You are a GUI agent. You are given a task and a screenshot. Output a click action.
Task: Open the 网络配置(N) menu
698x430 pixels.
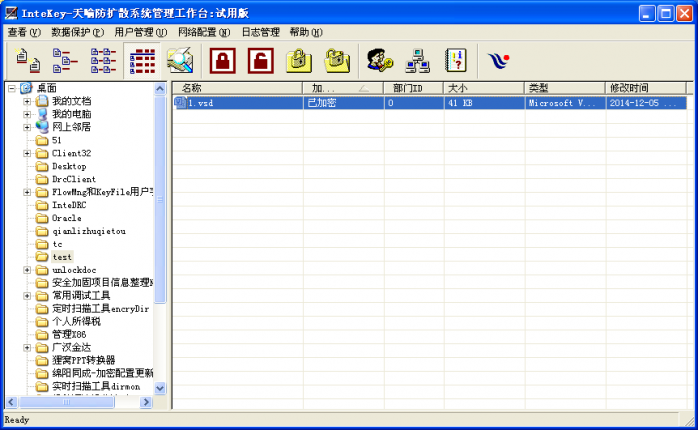(204, 32)
